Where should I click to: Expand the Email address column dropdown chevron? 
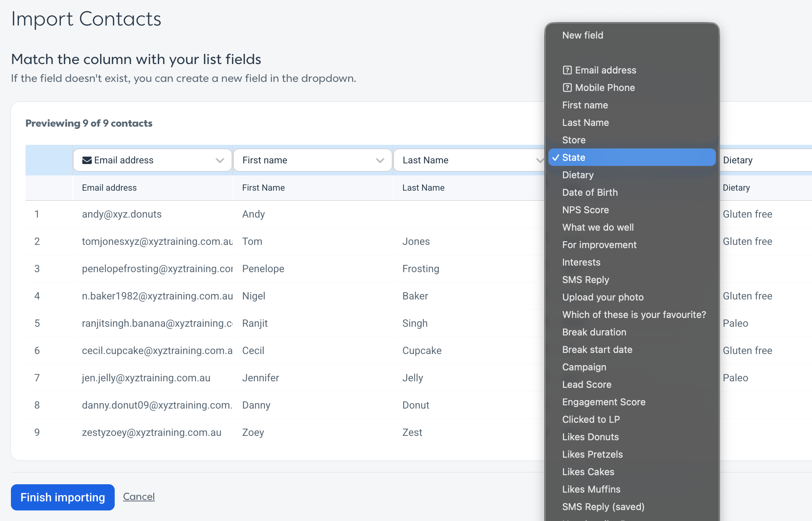(220, 160)
